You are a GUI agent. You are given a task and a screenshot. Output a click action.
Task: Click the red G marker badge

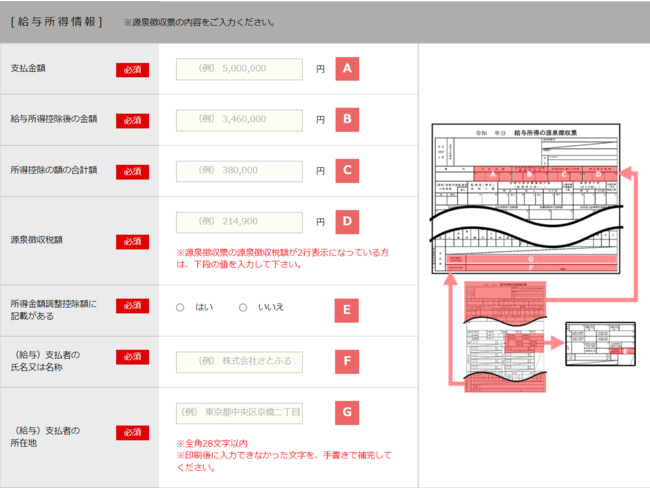point(347,413)
